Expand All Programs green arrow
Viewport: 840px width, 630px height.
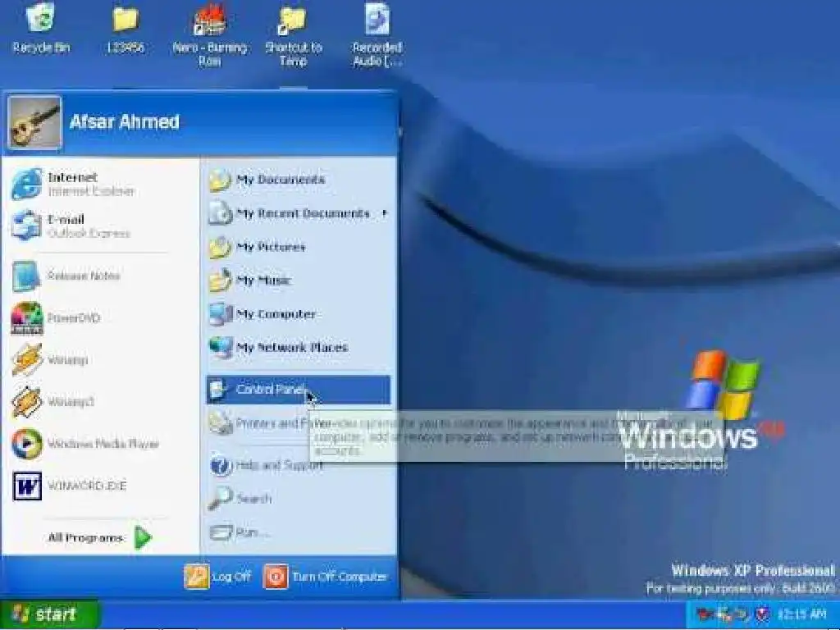[x=143, y=537]
